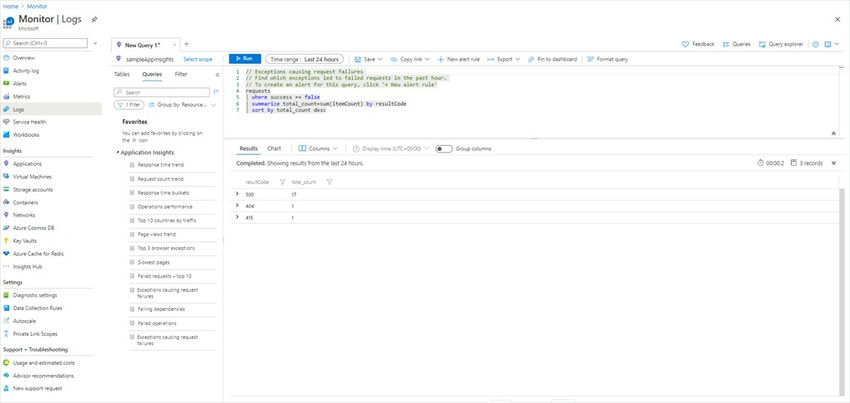The width and height of the screenshot is (850, 403).
Task: Click Format query
Action: pyautogui.click(x=607, y=59)
